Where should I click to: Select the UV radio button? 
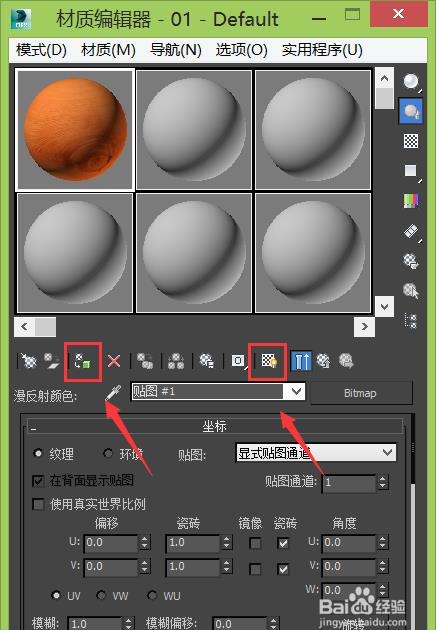pyautogui.click(x=56, y=595)
